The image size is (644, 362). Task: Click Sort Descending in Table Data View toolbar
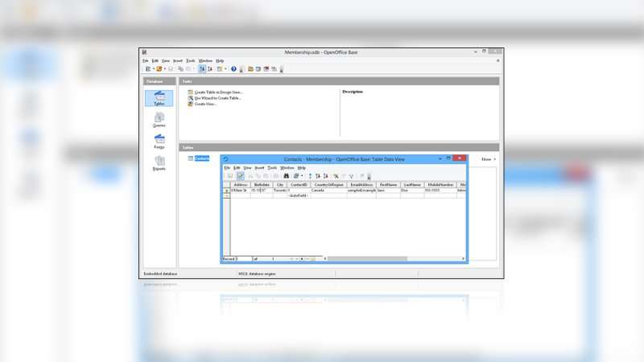tap(326, 176)
